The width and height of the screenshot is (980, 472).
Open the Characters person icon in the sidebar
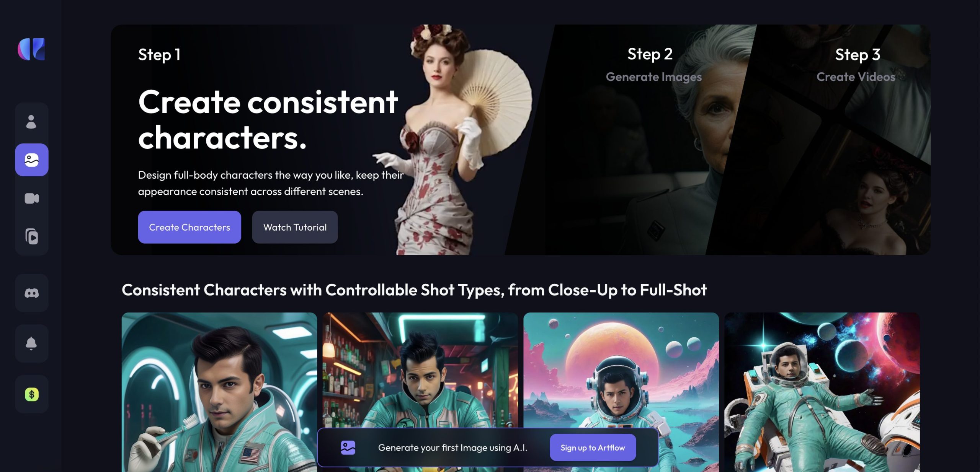point(31,122)
